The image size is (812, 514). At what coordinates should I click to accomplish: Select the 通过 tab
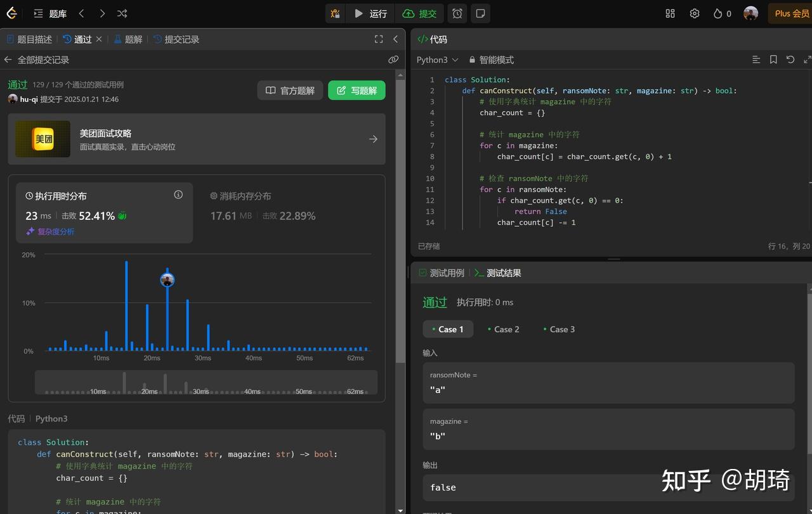(x=77, y=39)
